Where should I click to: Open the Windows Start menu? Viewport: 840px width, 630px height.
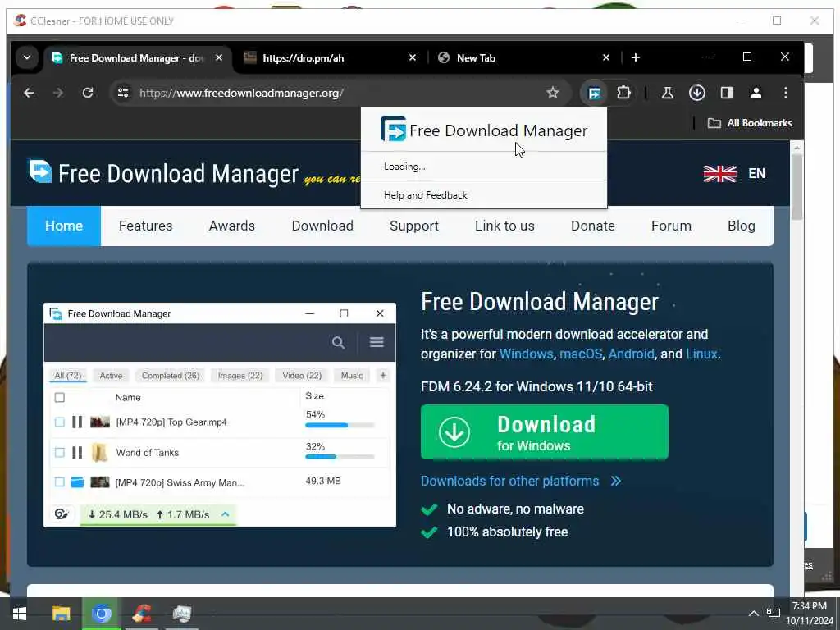(20, 614)
